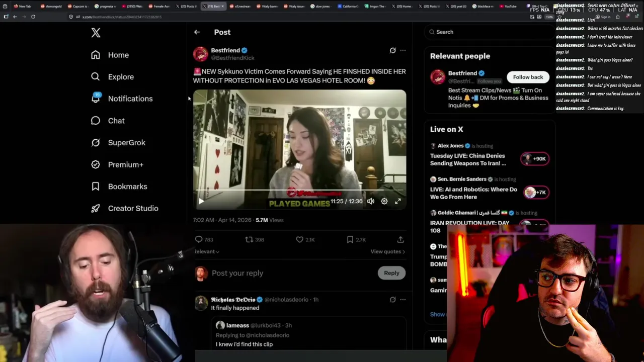Click the Grok icon on Nicholas DeOrio's reply

pos(392,300)
